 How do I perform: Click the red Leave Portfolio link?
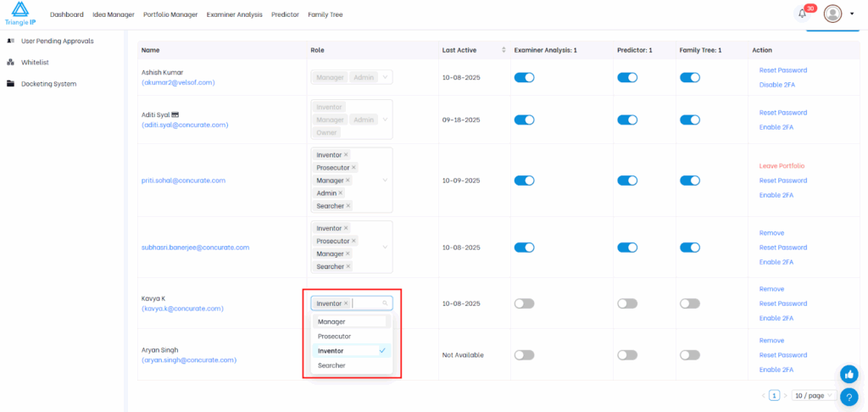pyautogui.click(x=782, y=166)
